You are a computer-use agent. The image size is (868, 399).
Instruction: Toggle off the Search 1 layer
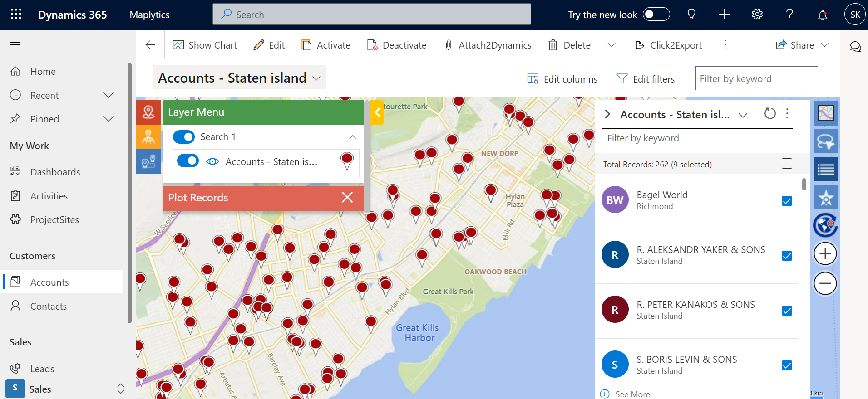point(184,137)
